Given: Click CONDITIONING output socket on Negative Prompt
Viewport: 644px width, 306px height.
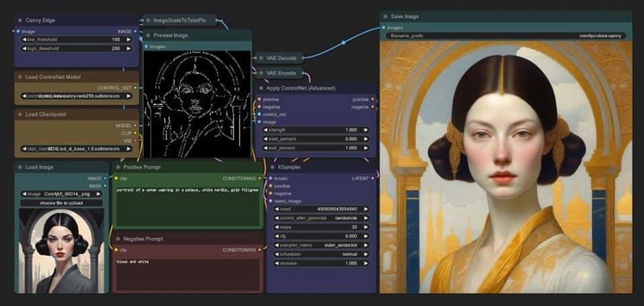Looking at the screenshot, I should coord(260,250).
